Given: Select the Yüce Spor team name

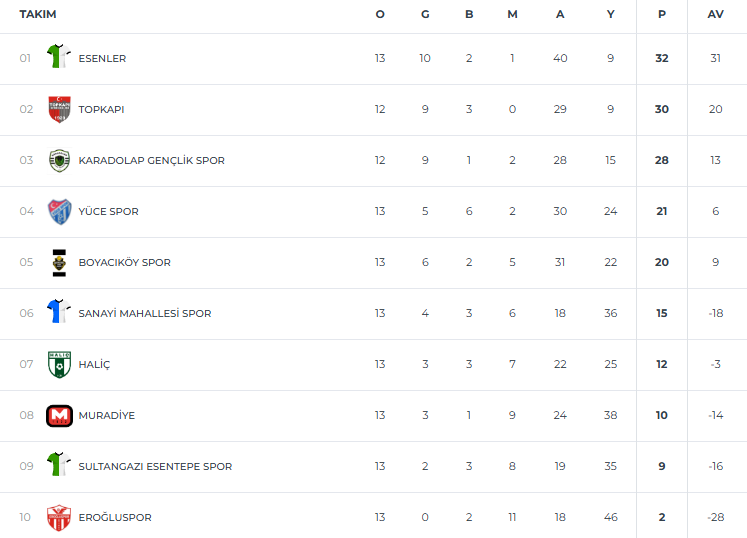Looking at the screenshot, I should (x=108, y=211).
